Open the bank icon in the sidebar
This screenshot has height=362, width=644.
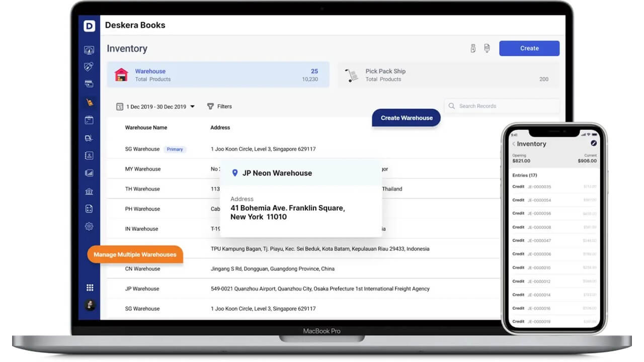click(x=89, y=191)
